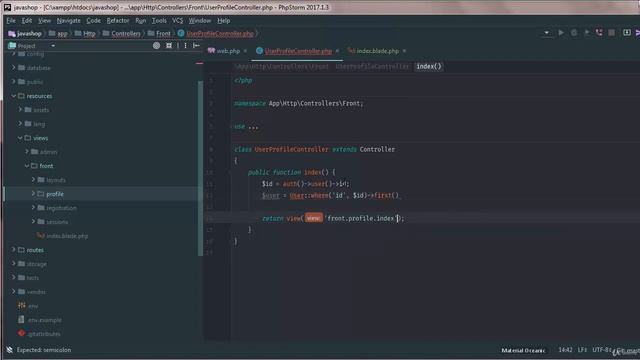Collapse the resources folder
The width and height of the screenshot is (640, 360).
[x=13, y=96]
